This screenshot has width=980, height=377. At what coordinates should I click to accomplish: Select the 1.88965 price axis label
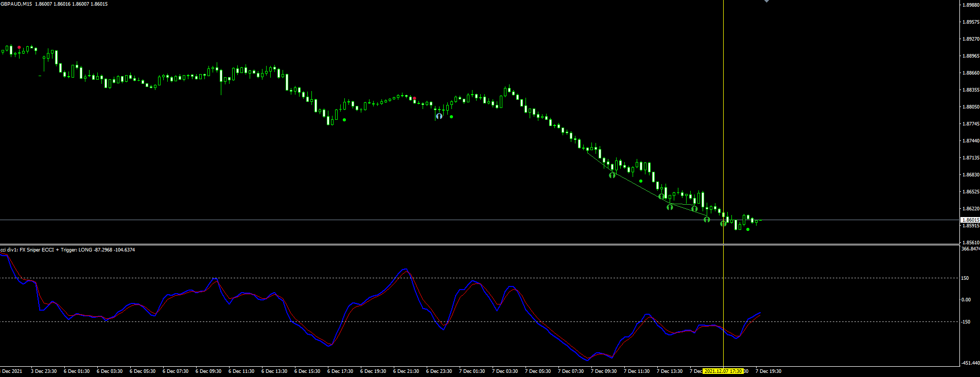tap(971, 56)
